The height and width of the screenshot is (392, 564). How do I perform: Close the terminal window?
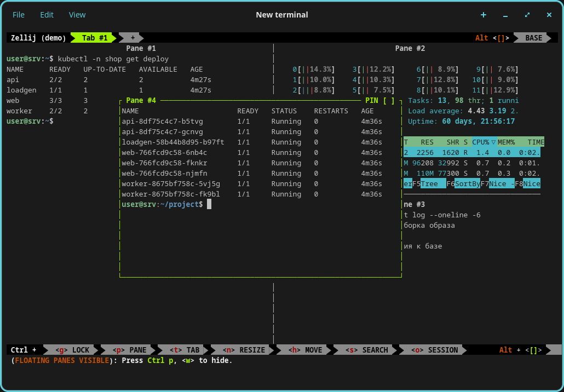point(549,15)
